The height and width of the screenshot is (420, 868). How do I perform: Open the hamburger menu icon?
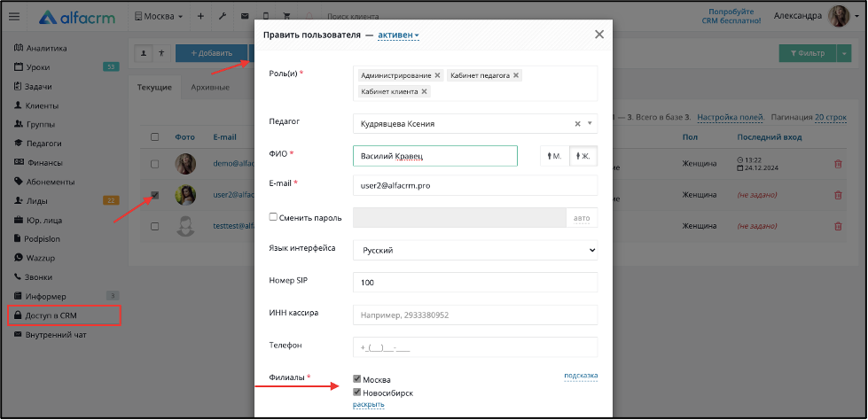(x=14, y=17)
